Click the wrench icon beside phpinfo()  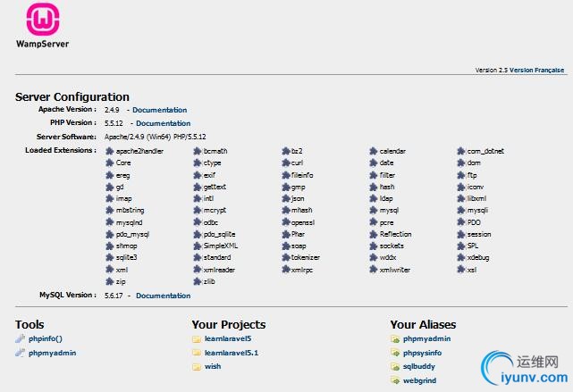20,338
